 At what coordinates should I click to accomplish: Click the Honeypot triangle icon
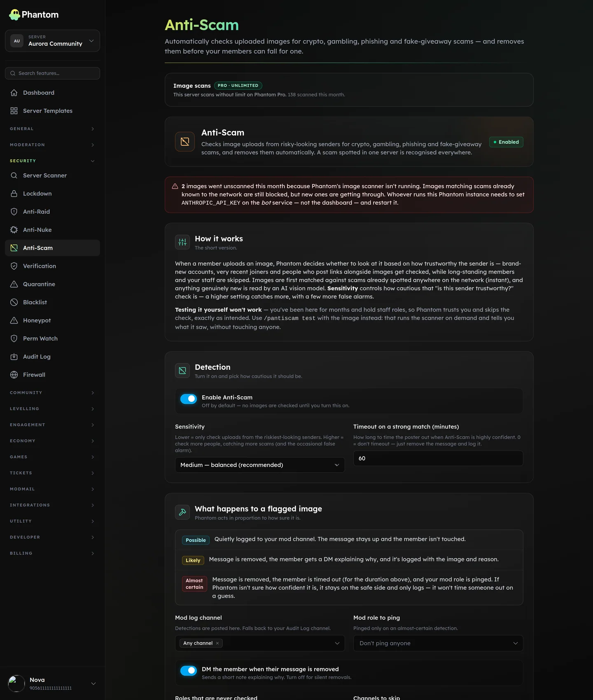pyautogui.click(x=14, y=320)
